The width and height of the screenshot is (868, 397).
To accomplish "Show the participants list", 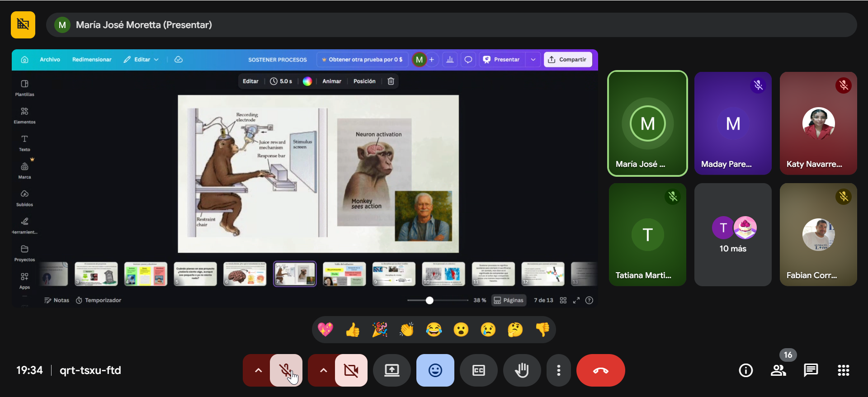I will pyautogui.click(x=778, y=370).
